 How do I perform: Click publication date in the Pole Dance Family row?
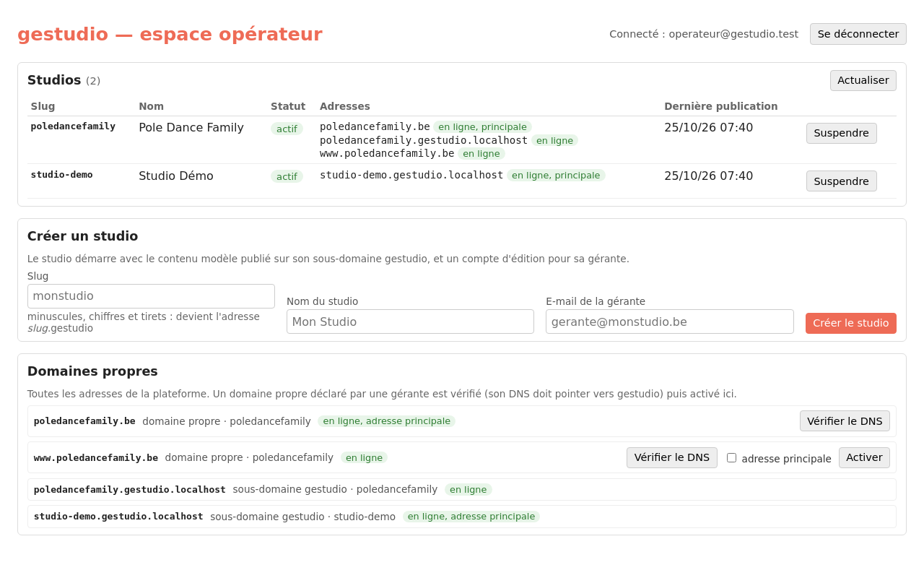tap(708, 128)
